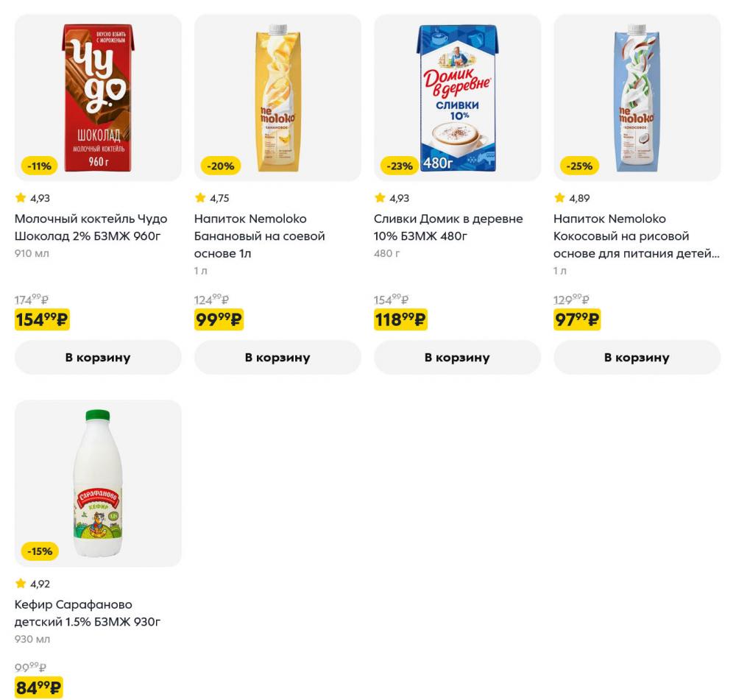Open the Чудо chocolate milkshake product image

click(x=98, y=97)
